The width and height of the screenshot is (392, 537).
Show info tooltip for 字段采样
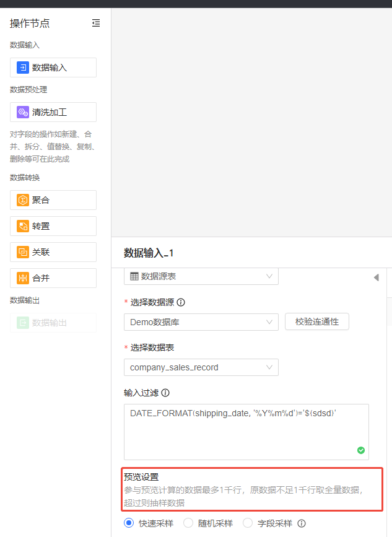[302, 523]
